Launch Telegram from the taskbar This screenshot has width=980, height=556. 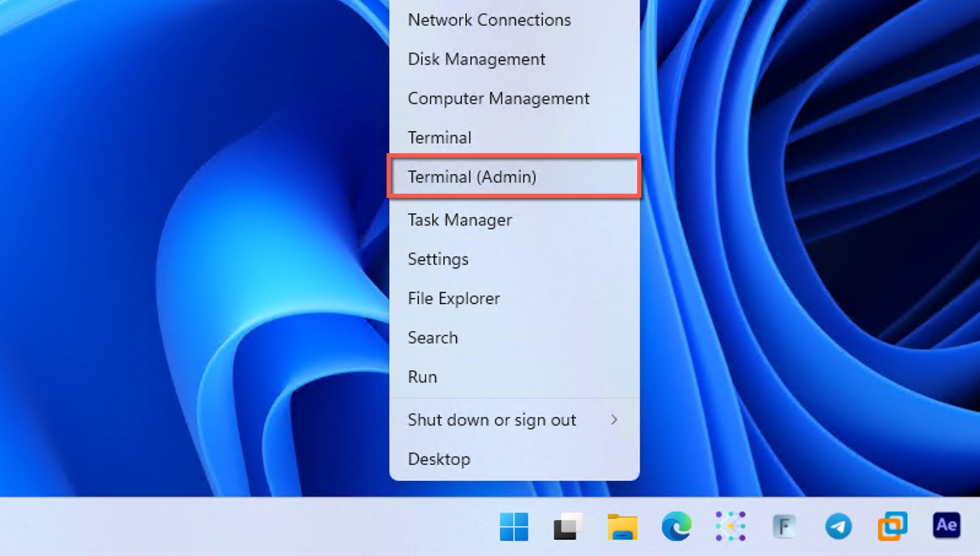838,527
